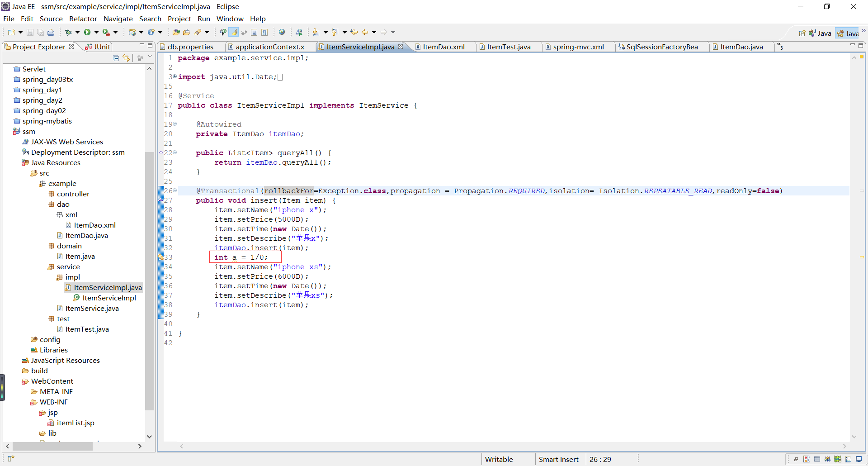Open the Project menu
Screen dimensions: 868x466
click(x=179, y=19)
